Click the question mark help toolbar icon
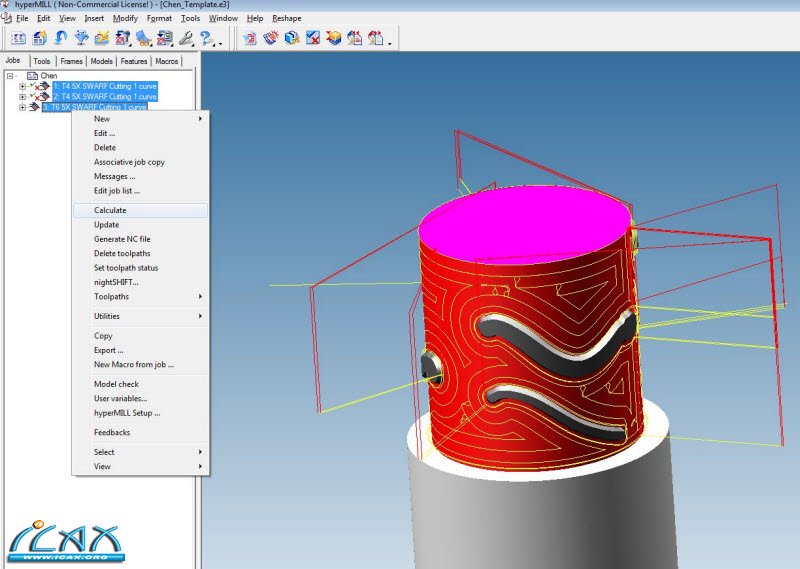This screenshot has width=800, height=569. pos(207,39)
